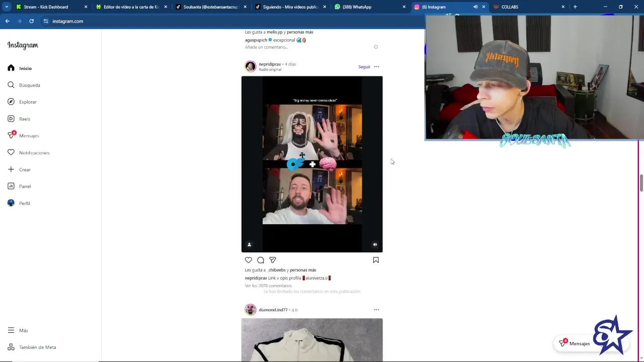This screenshot has height=362, width=644.
Task: Open options menu for nepridiprav post
Action: point(376,66)
